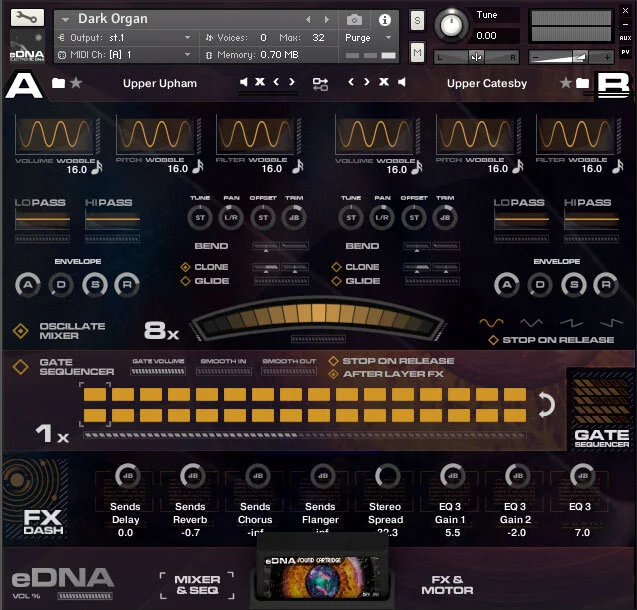
Task: Select next instrument preset arrow
Action: coord(327,19)
